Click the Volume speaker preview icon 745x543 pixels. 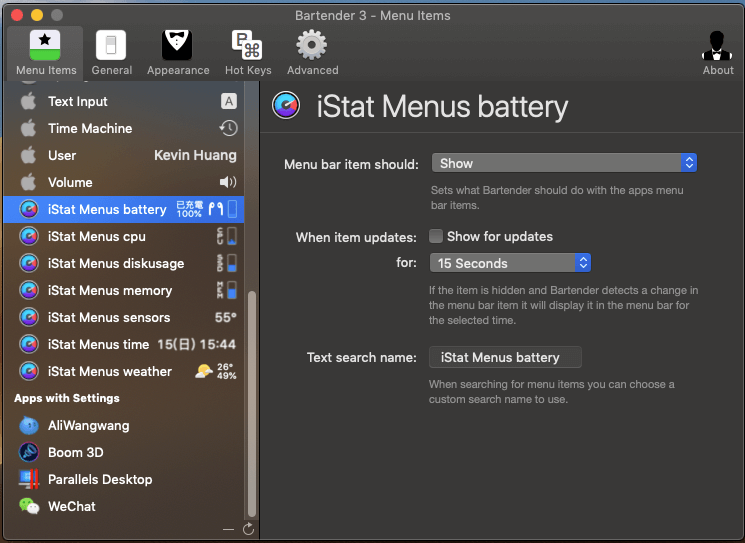(x=228, y=182)
